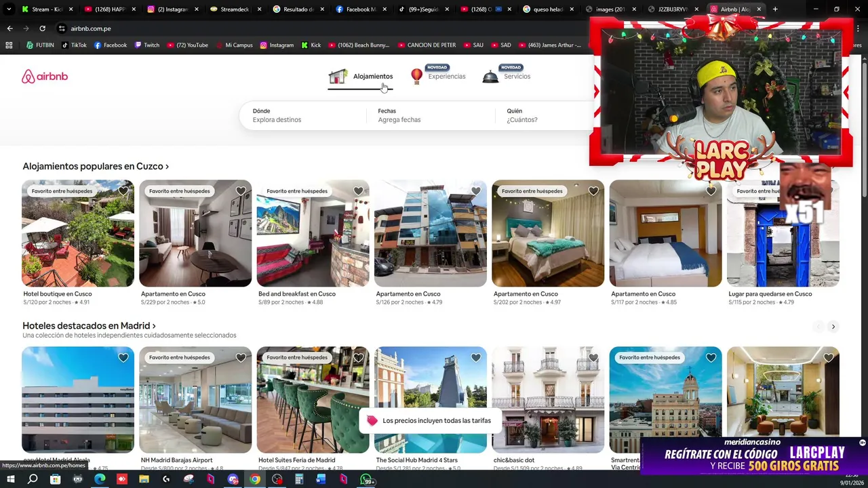Open Logitech G HUB from taskbar
The image size is (868, 488).
166,480
